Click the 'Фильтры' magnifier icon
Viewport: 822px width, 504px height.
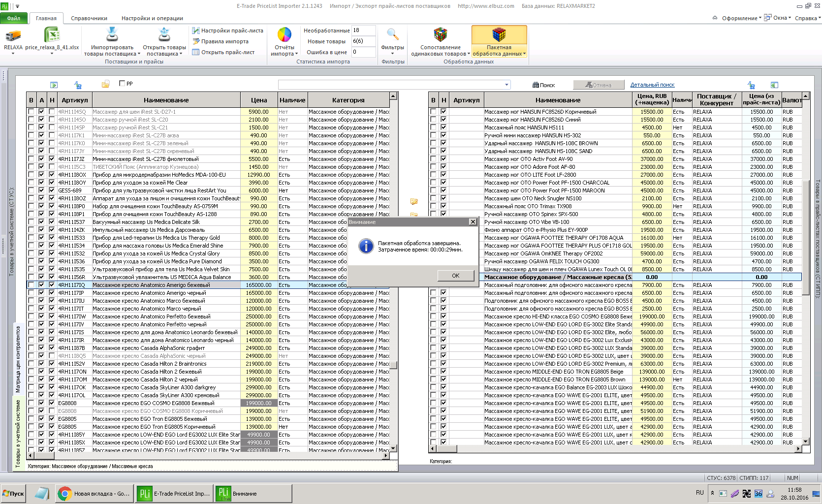pos(392,34)
